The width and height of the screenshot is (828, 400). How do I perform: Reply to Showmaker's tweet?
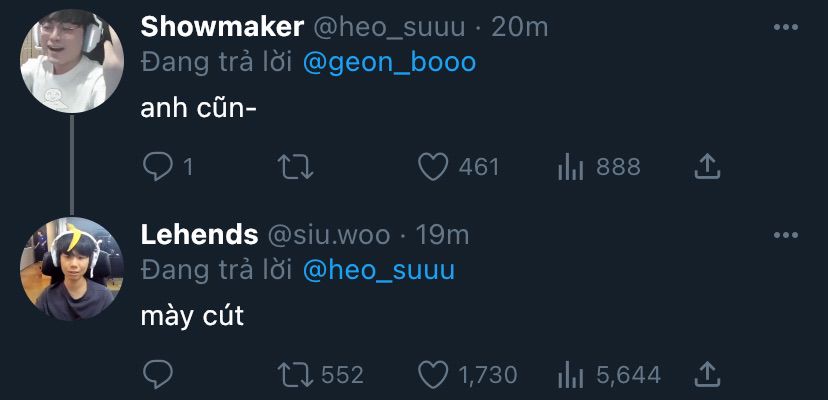tap(158, 166)
